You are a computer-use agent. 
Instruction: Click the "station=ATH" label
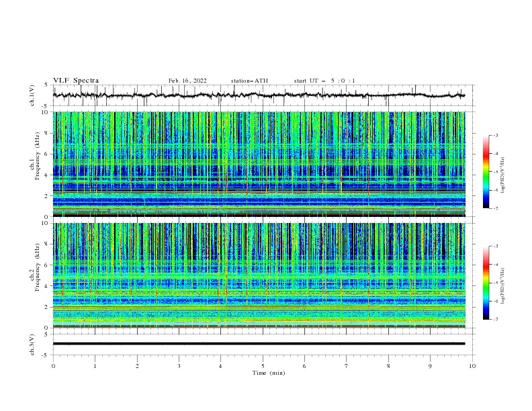coord(249,81)
